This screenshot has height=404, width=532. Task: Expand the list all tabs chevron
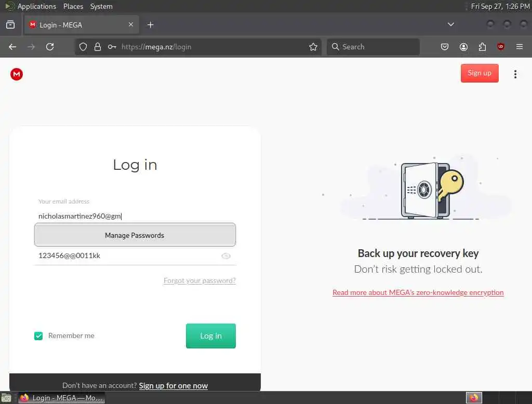coord(450,24)
